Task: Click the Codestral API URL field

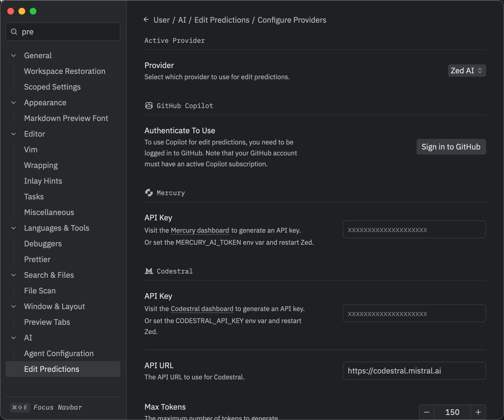Action: [414, 371]
